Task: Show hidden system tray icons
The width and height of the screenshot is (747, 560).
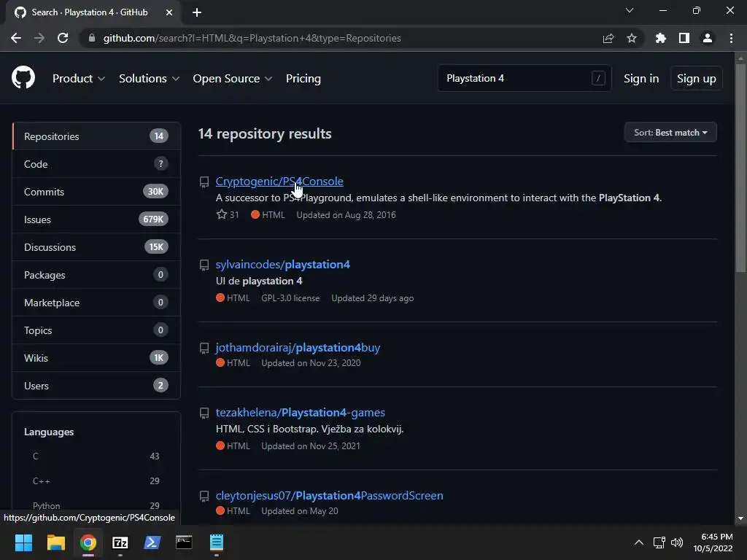Action: coord(639,542)
